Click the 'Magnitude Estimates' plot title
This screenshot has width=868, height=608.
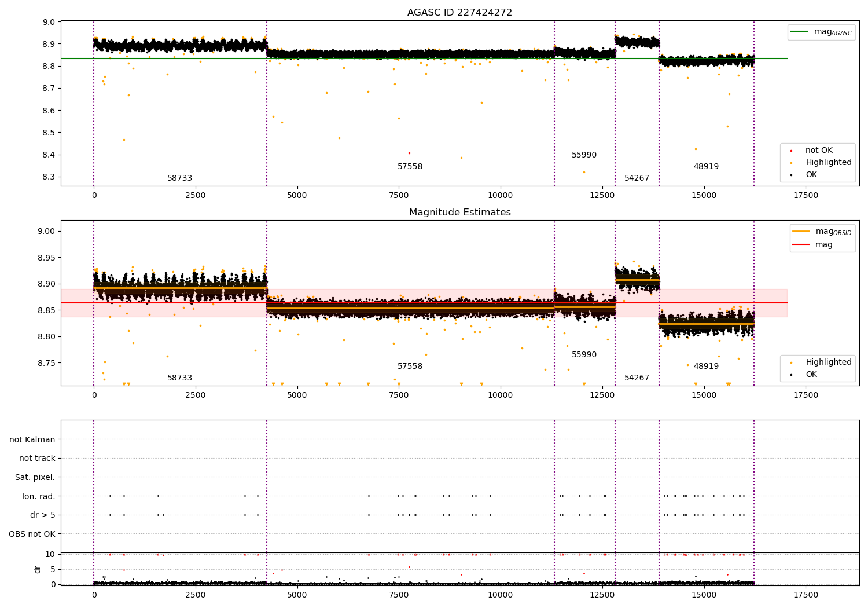point(459,213)
